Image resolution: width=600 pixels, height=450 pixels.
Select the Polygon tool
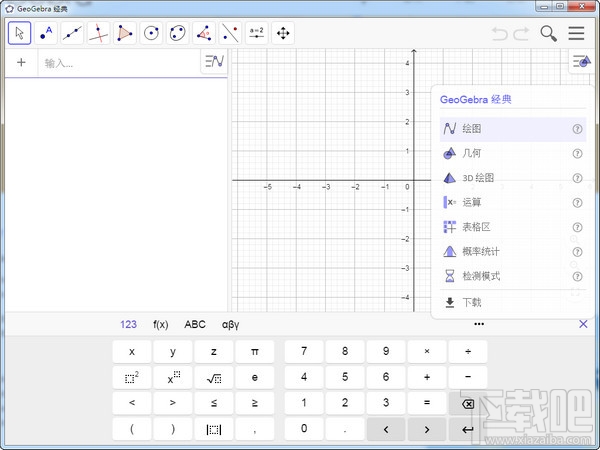(x=125, y=33)
